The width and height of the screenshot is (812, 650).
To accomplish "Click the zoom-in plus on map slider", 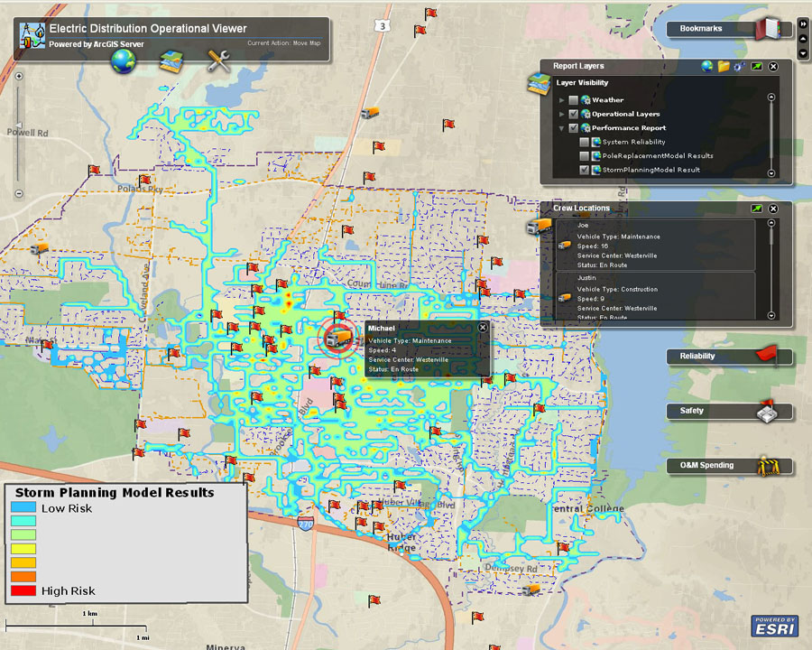I will 19,76.
